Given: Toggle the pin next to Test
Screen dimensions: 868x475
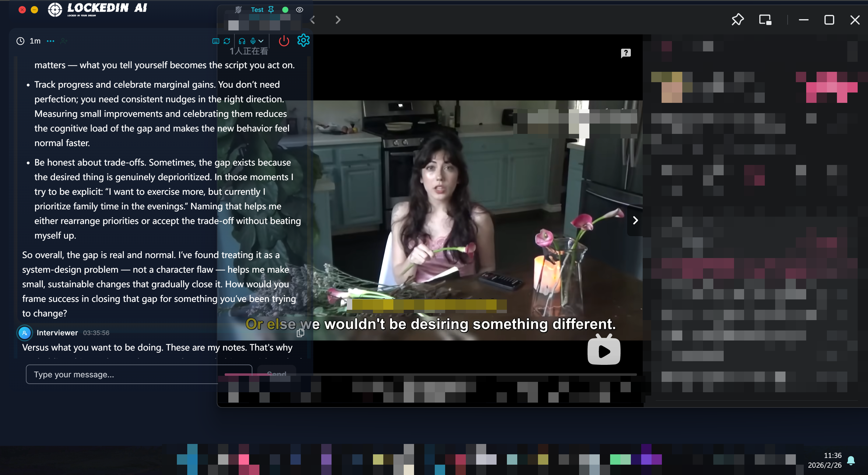Looking at the screenshot, I should [271, 10].
